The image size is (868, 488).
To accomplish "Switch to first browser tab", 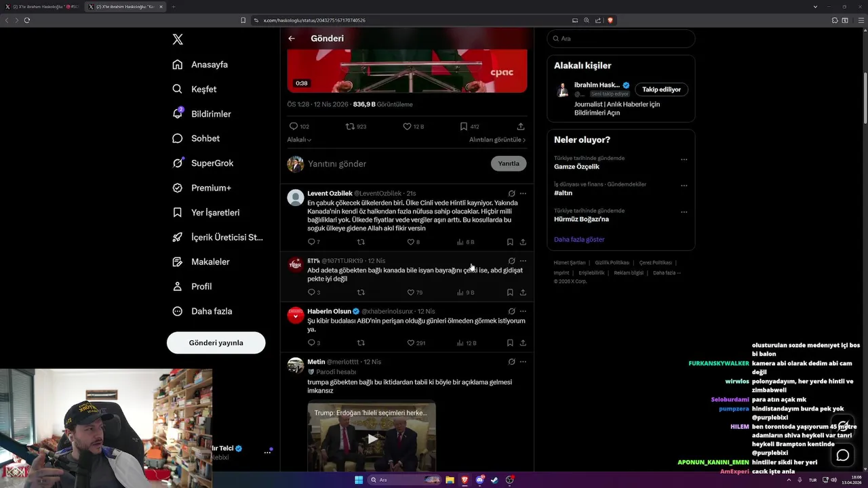I will coord(42,7).
